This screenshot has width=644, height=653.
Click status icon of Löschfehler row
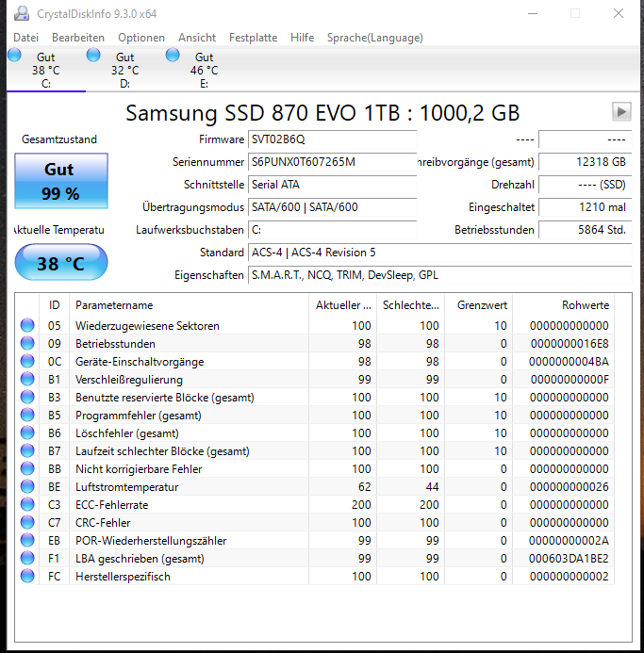(27, 433)
